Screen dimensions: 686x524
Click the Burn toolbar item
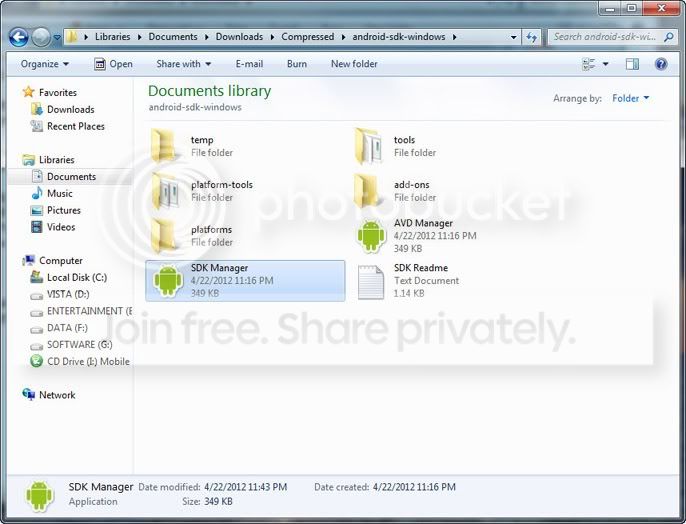(297, 64)
